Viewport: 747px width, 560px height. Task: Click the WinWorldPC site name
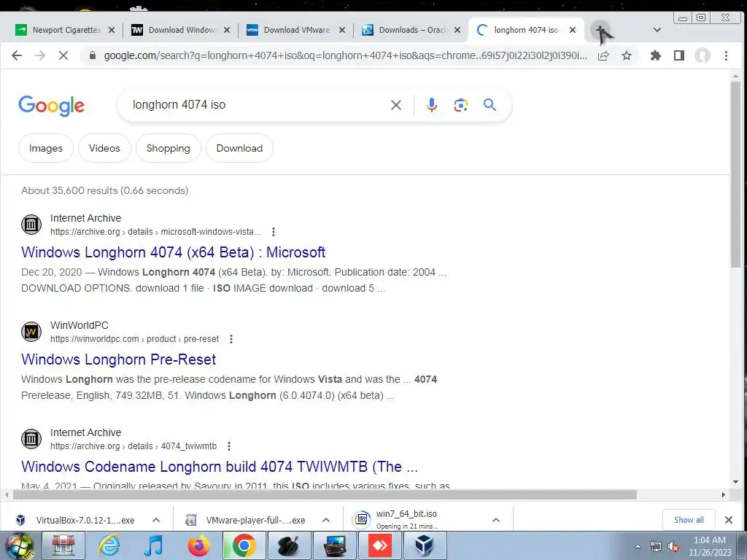click(80, 325)
